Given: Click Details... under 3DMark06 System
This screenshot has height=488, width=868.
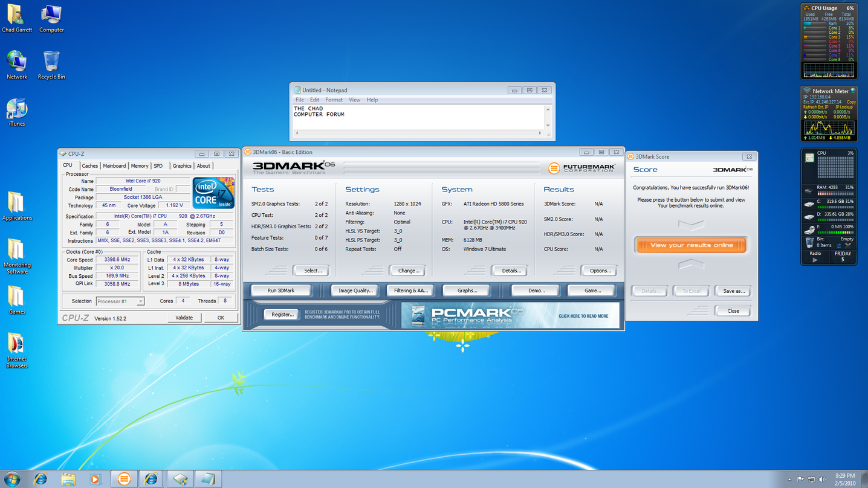Looking at the screenshot, I should [511, 271].
